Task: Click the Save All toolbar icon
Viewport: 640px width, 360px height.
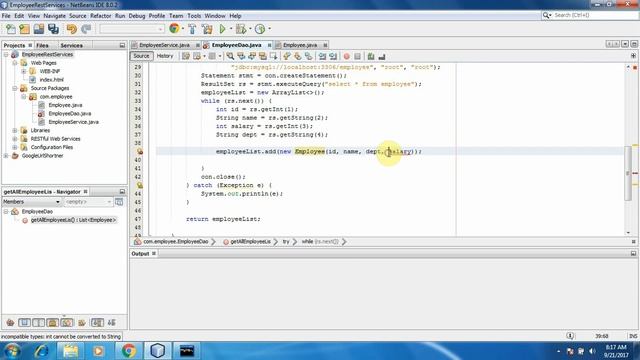Action: click(x=53, y=29)
